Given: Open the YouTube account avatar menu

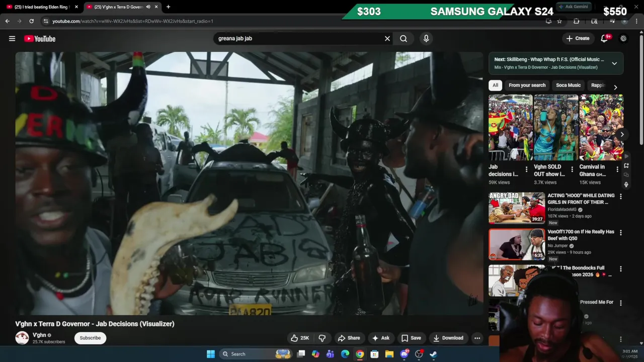Looking at the screenshot, I should pyautogui.click(x=623, y=38).
